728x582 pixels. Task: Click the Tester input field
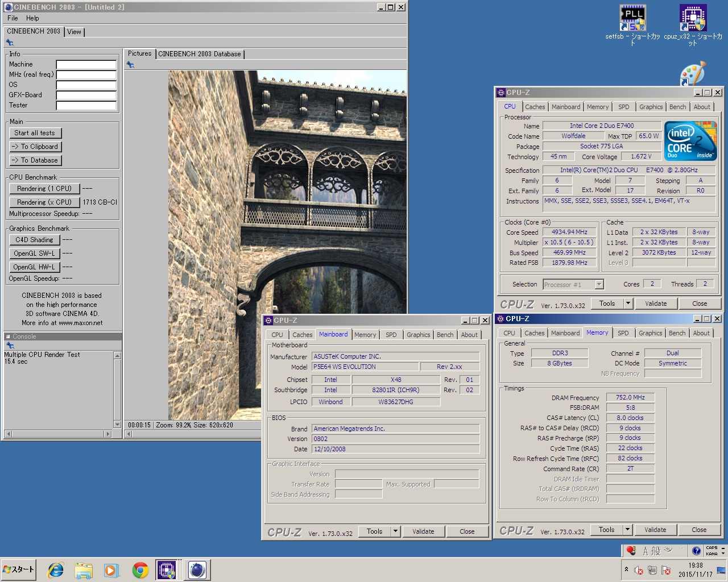click(x=86, y=106)
